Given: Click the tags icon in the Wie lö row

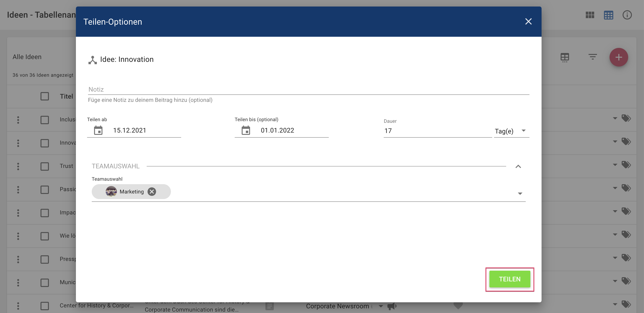Looking at the screenshot, I should coord(626,234).
